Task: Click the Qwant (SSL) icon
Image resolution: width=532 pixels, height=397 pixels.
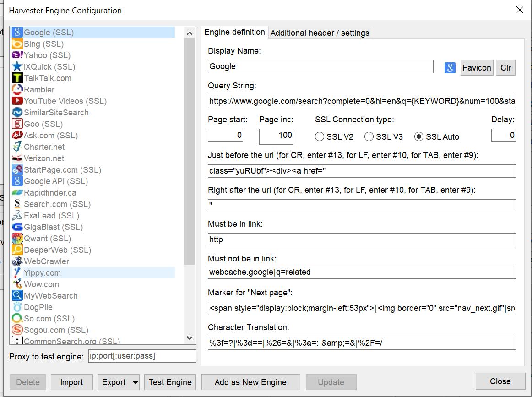Action: [x=17, y=238]
